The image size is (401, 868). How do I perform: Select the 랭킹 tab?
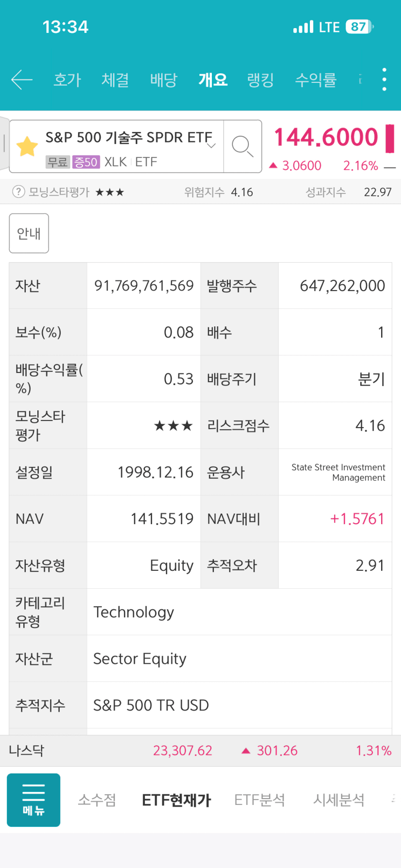[260, 80]
